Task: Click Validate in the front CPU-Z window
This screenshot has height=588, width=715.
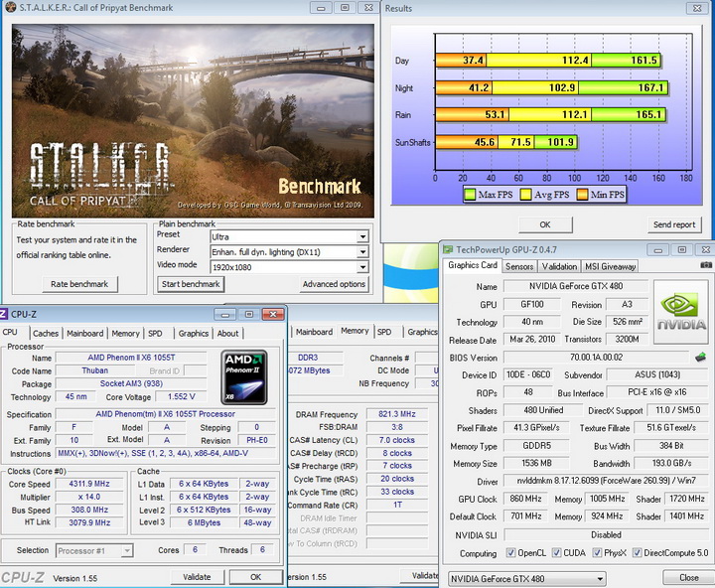Action: tap(197, 577)
